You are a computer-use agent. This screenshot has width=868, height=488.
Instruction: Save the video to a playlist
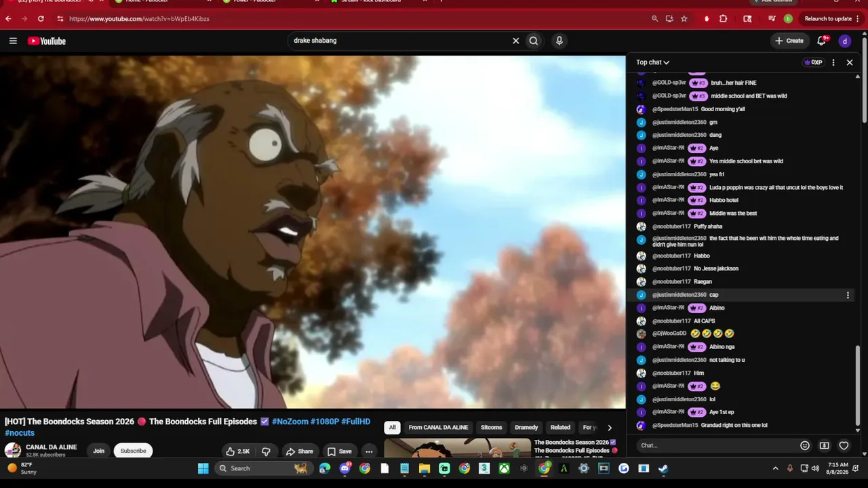pyautogui.click(x=339, y=451)
